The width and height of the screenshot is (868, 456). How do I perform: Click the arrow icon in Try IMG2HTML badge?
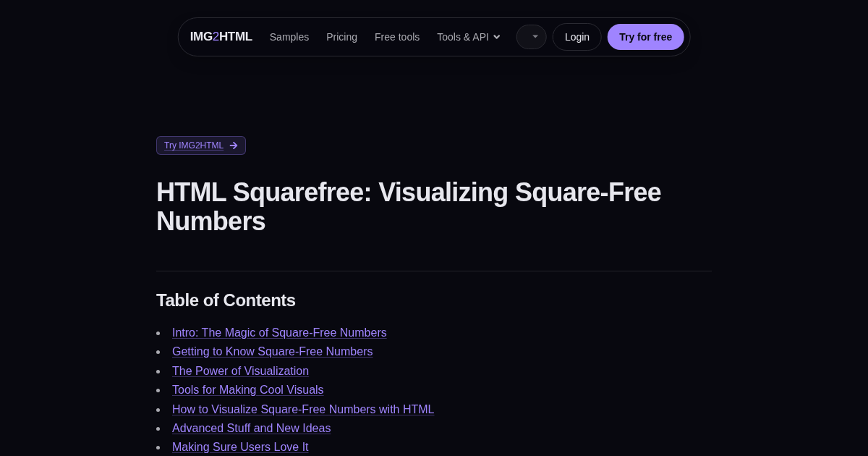(x=234, y=145)
